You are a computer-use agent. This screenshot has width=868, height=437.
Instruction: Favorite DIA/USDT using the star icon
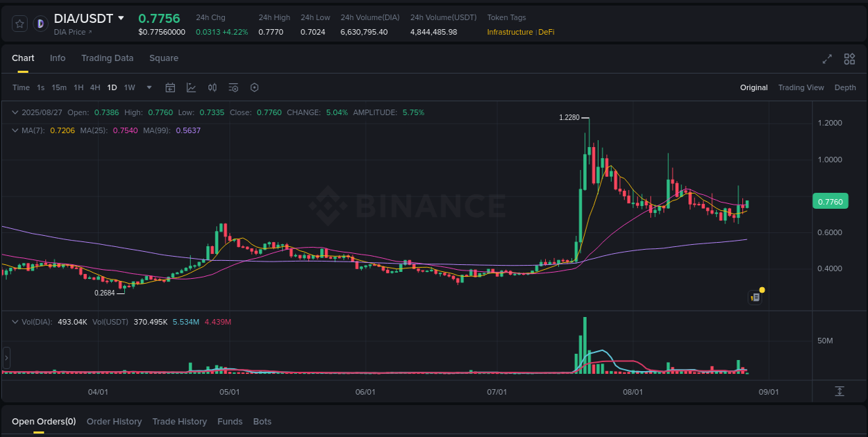tap(19, 23)
